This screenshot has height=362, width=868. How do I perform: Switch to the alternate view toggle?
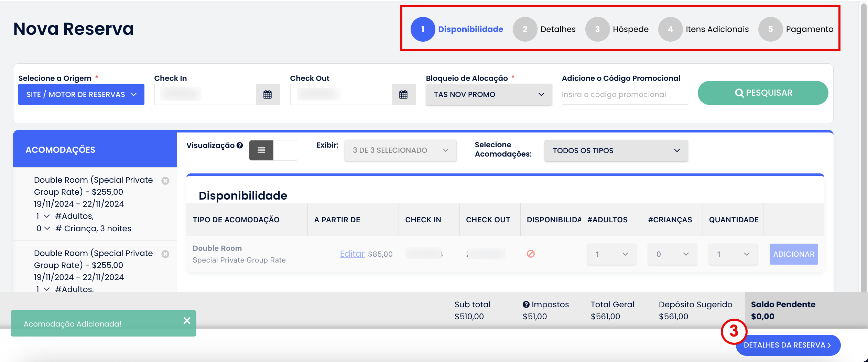[x=285, y=150]
